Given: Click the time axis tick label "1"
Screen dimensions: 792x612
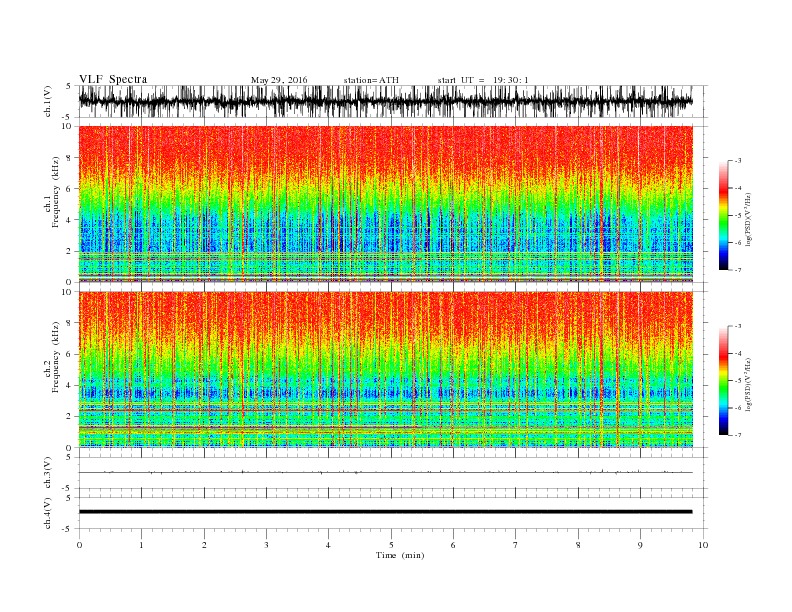Looking at the screenshot, I should point(141,545).
